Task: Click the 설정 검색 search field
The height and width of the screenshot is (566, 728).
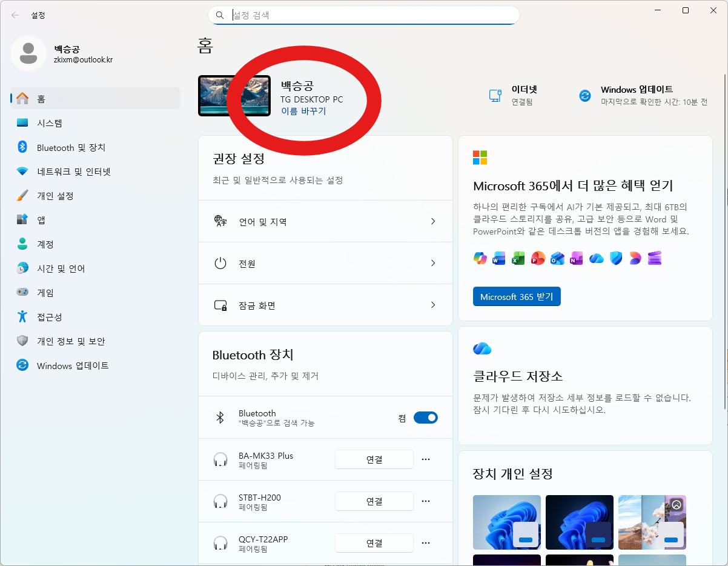Action: pyautogui.click(x=369, y=15)
